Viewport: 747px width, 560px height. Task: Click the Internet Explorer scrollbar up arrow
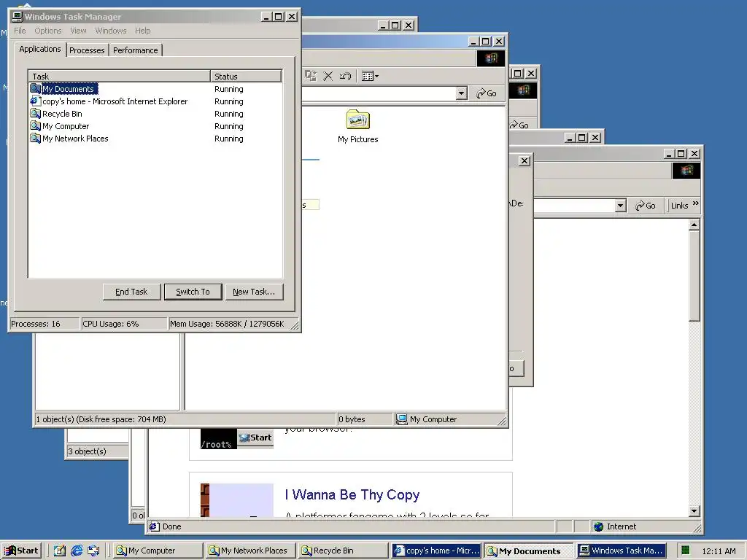[694, 225]
